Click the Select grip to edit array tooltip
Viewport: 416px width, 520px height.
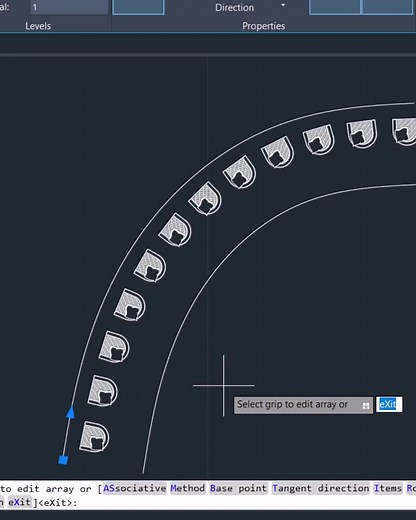coord(303,405)
